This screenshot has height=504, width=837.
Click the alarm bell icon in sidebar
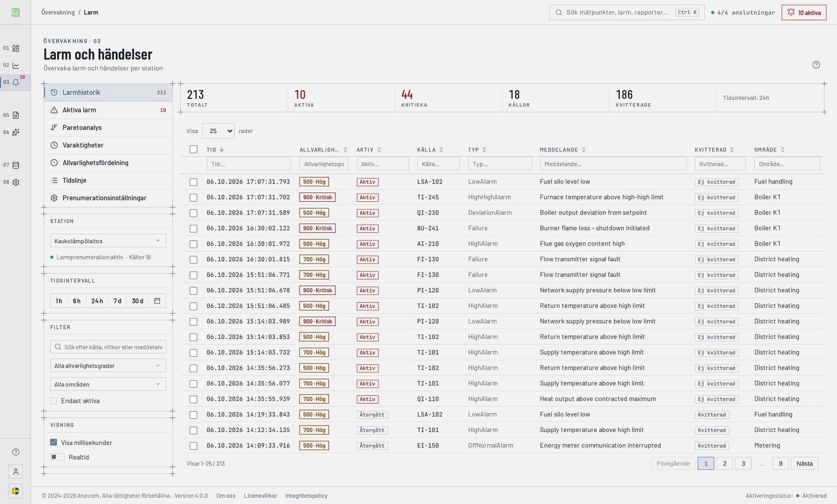point(16,82)
